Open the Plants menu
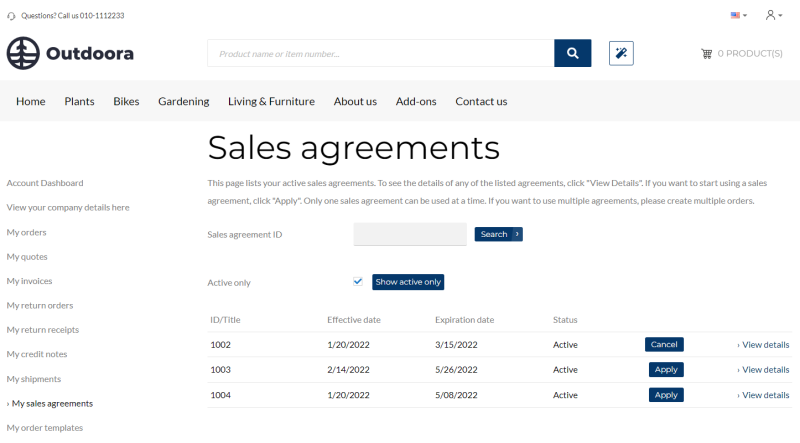 [x=79, y=101]
